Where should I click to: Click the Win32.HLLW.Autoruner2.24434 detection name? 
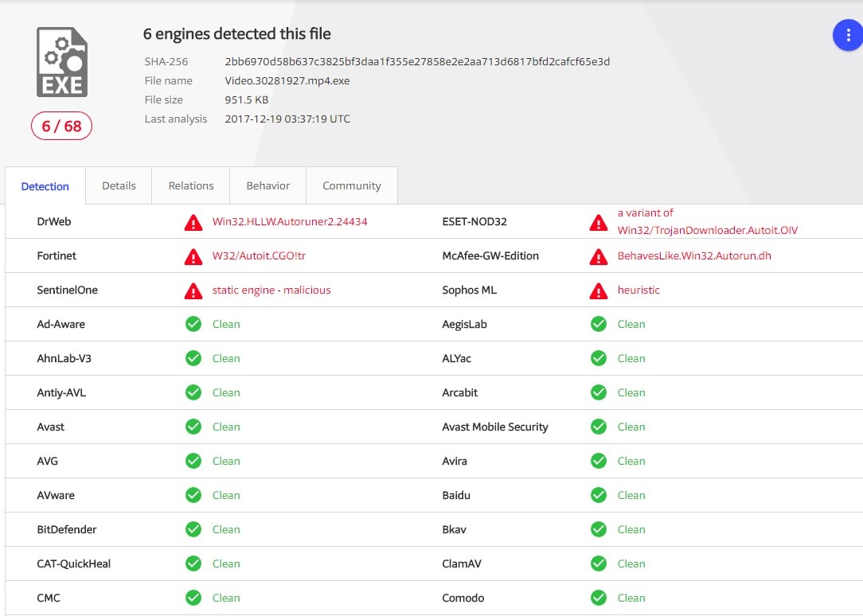click(x=290, y=221)
